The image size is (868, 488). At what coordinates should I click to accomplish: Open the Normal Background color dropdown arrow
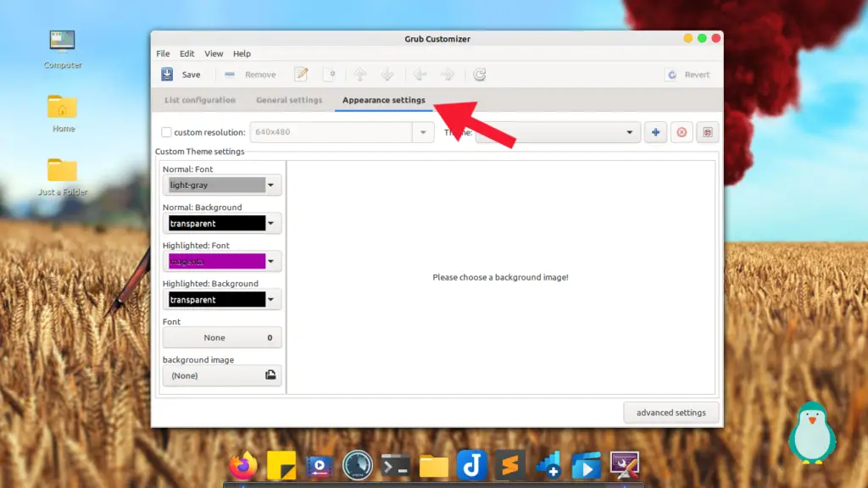270,224
